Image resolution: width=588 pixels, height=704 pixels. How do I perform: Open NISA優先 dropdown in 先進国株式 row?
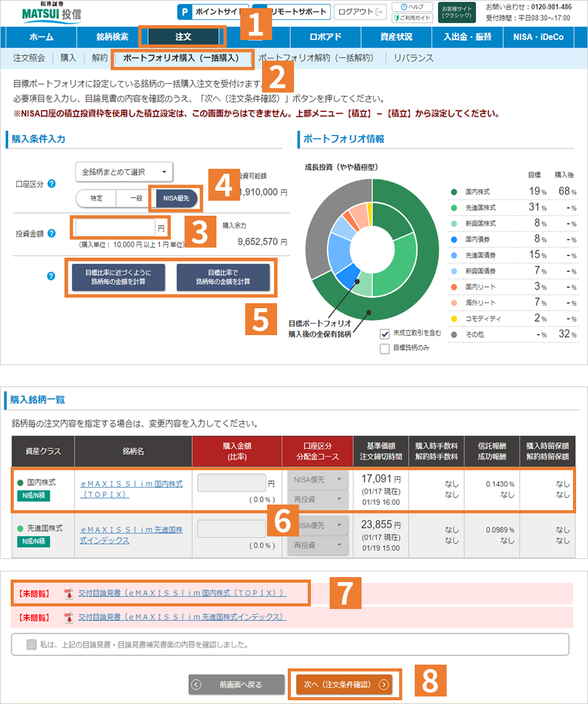(318, 525)
